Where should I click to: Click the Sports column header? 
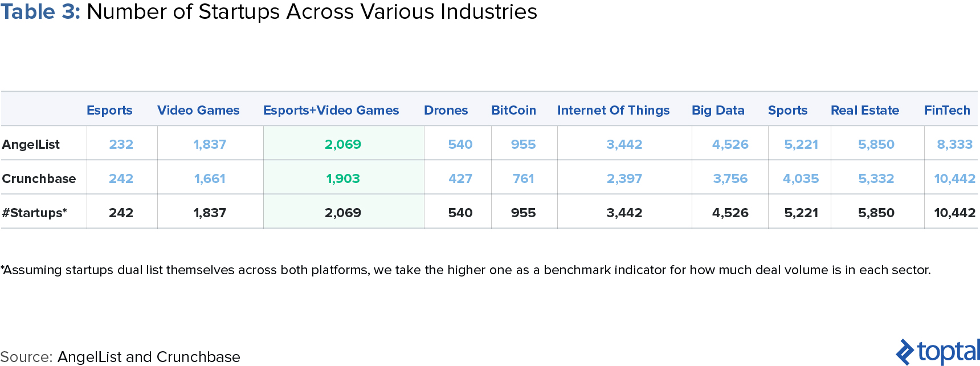pyautogui.click(x=787, y=110)
